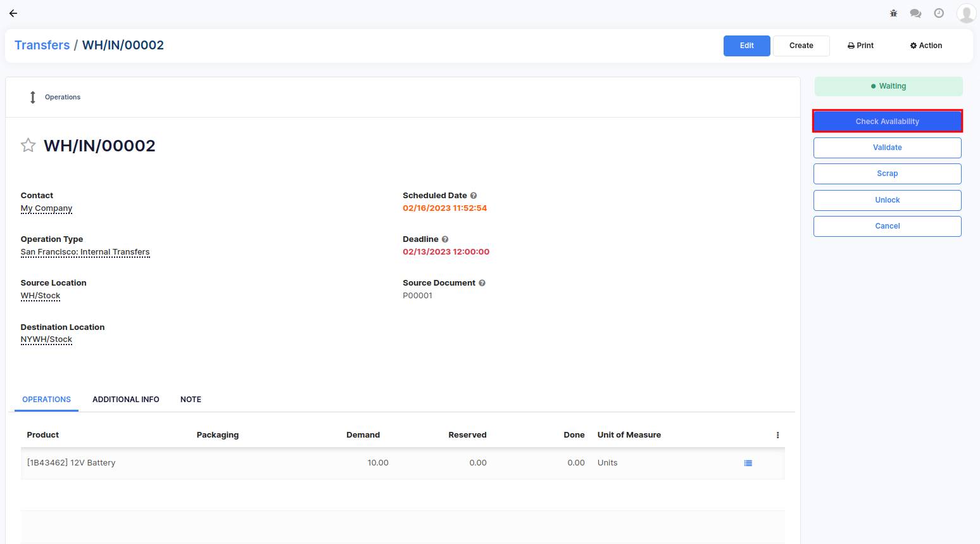The width and height of the screenshot is (980, 544).
Task: Switch to the Note tab
Action: (x=191, y=400)
